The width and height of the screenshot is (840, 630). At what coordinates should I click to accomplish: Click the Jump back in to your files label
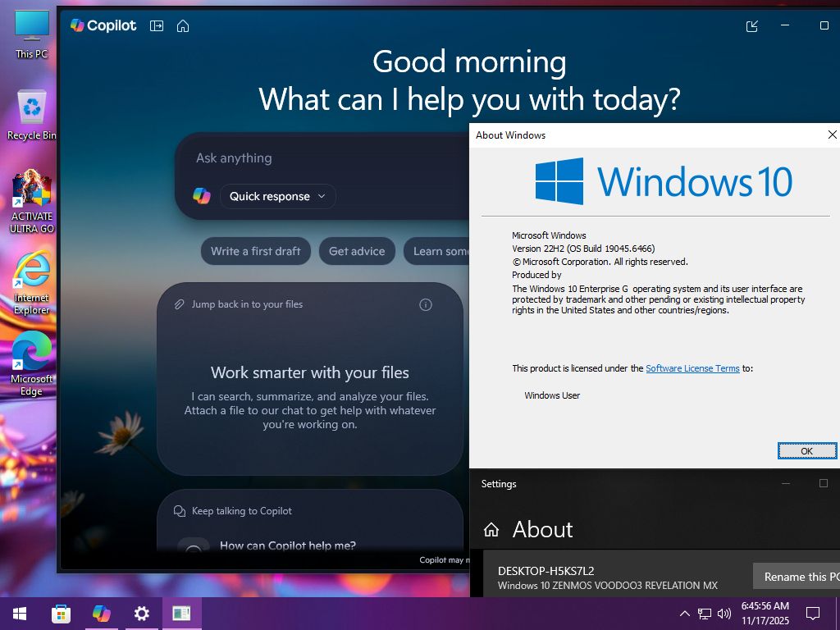(x=247, y=304)
